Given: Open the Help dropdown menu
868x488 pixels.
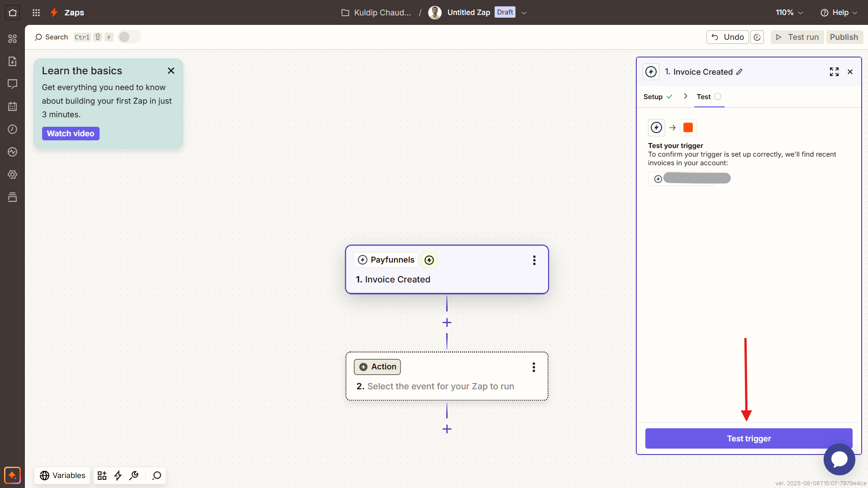Looking at the screenshot, I should point(839,13).
